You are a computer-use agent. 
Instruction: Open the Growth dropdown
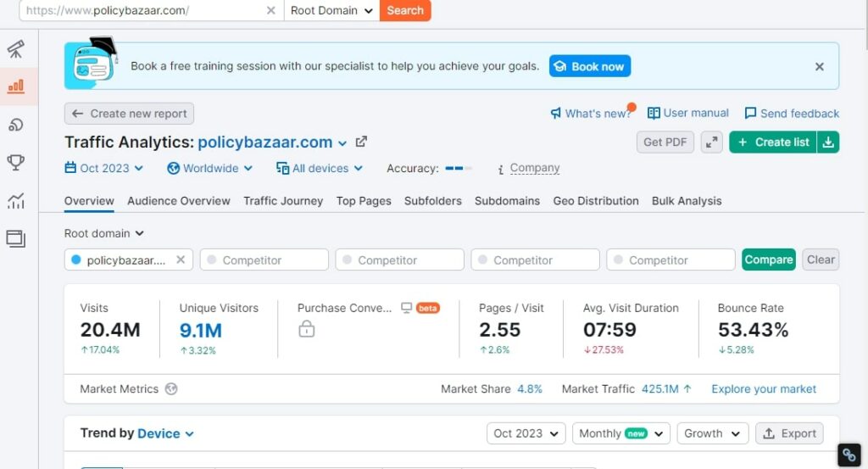pos(712,433)
